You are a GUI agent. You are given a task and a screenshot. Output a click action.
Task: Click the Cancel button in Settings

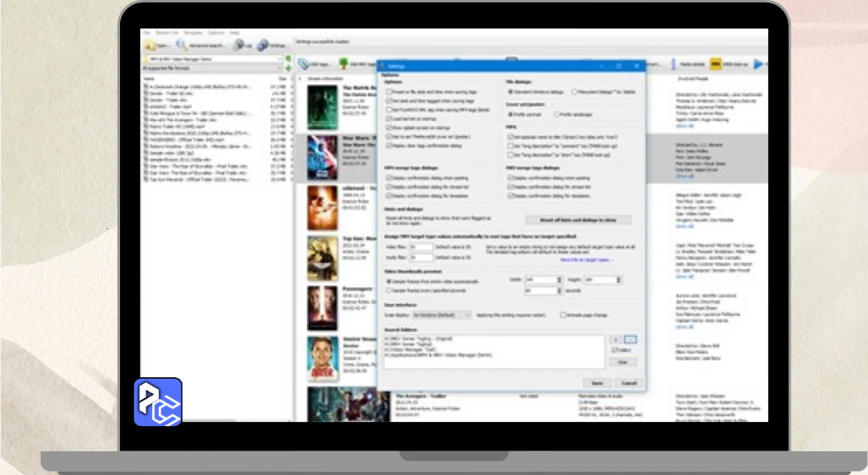(x=629, y=383)
